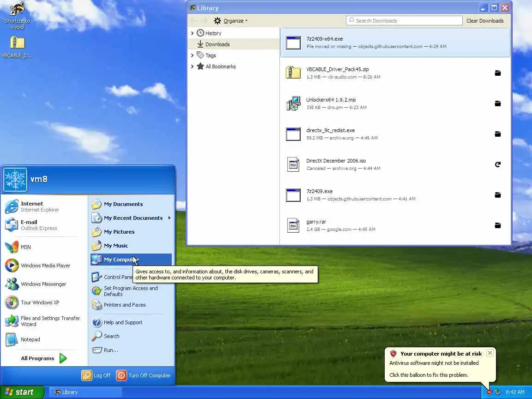Open containing folder for Unlockerx64 1.9.2.msi
This screenshot has height=399, width=532.
point(497,103)
